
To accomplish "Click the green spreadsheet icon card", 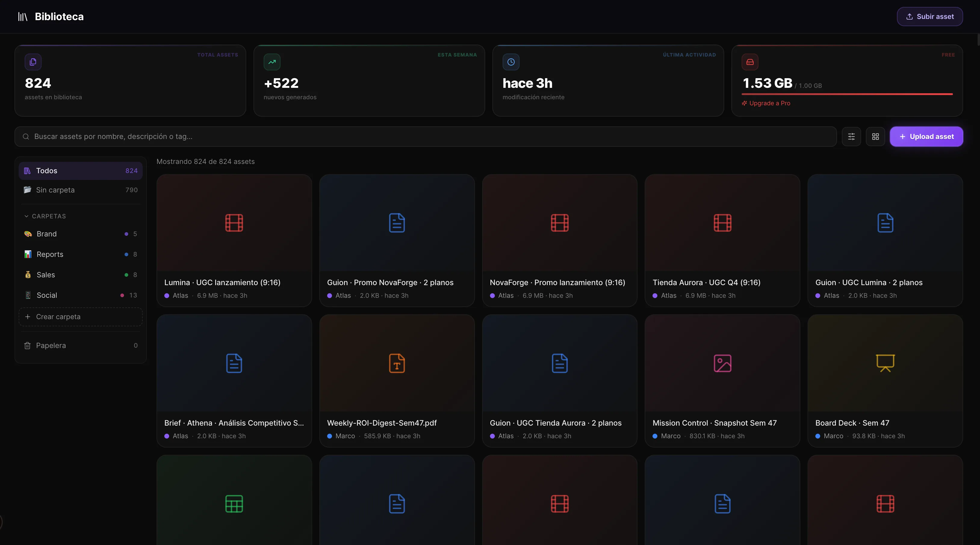I will [234, 504].
